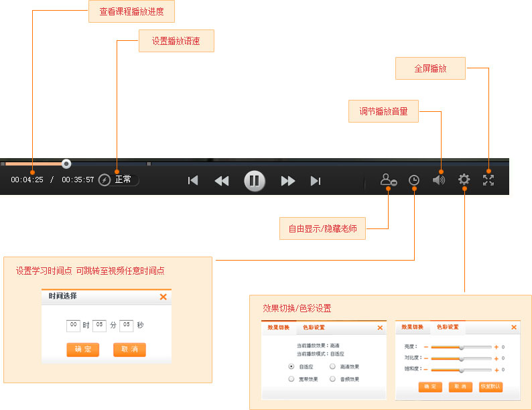Viewport: 532px width, 410px height.
Task: Click the brightness 亮度 slider handle
Action: pyautogui.click(x=461, y=347)
